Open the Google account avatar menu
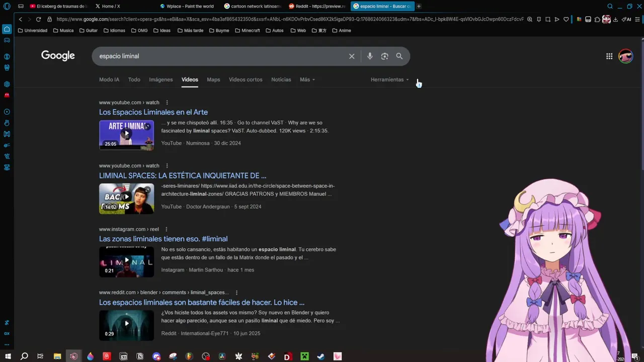The image size is (644, 362). [x=625, y=56]
